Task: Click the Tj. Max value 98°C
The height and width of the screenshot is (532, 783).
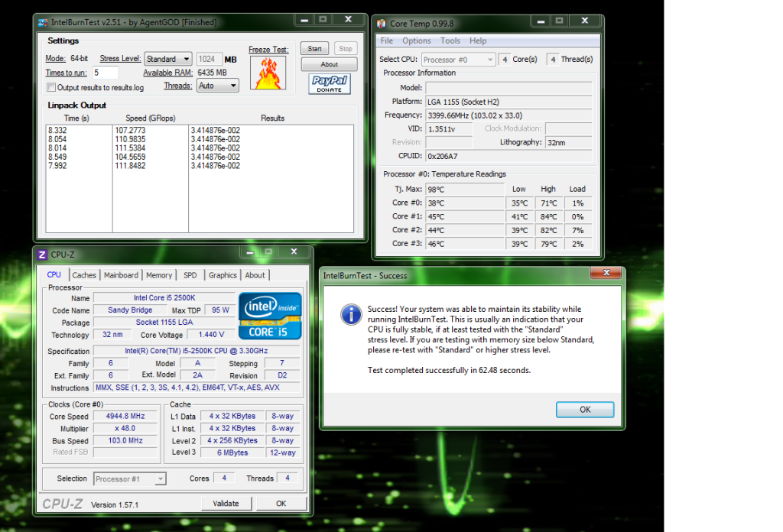Action: [465, 190]
